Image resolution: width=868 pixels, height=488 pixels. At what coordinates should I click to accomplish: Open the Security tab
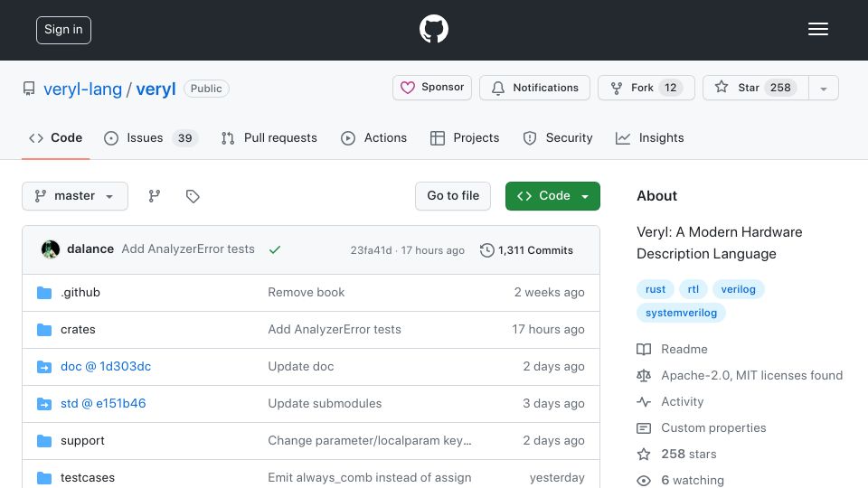tap(558, 137)
